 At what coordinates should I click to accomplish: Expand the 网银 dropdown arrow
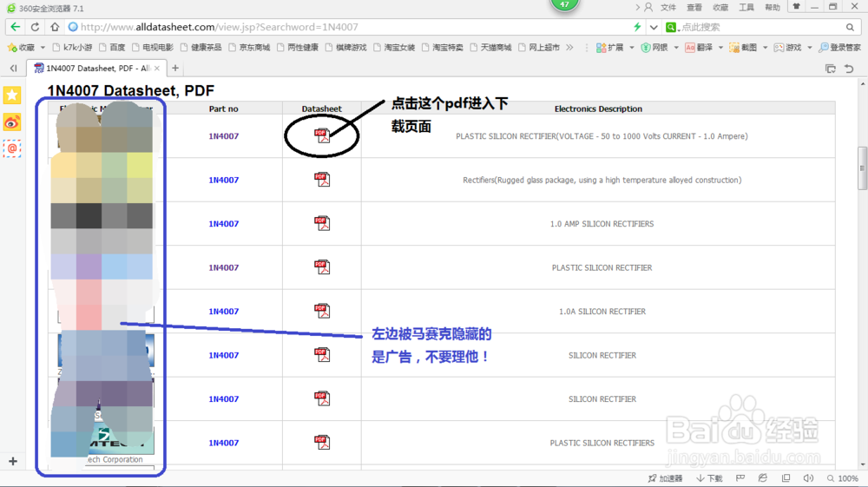676,48
